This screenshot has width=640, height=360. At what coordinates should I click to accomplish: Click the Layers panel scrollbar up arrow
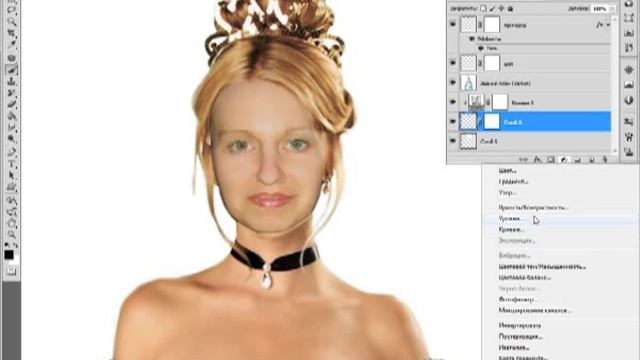click(615, 19)
